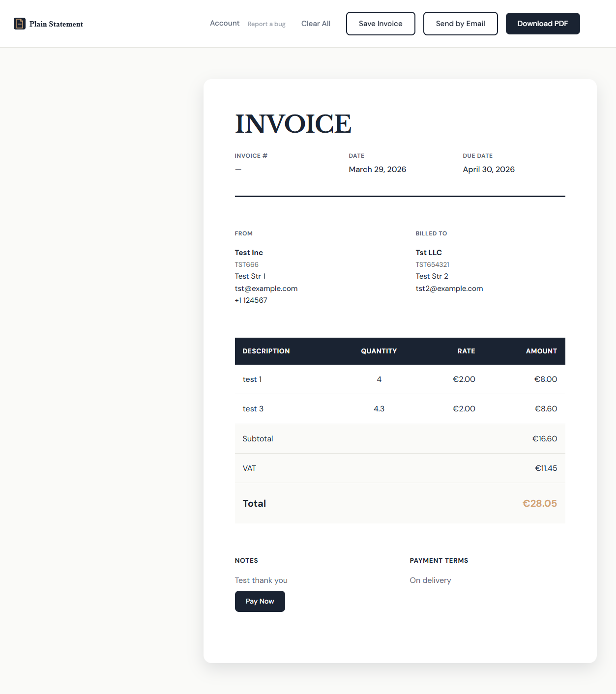
Task: Click the QUANTITY column header
Action: pyautogui.click(x=379, y=351)
